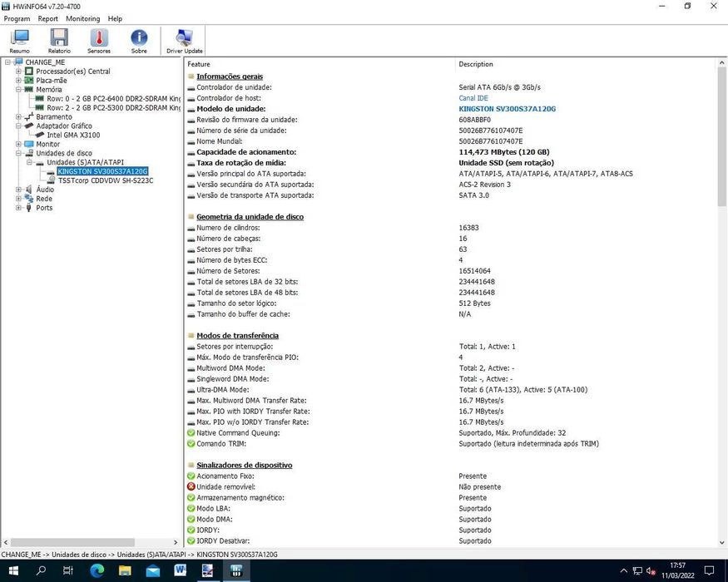
Task: Click the Ultra-DMA Mode row
Action: [450, 390]
